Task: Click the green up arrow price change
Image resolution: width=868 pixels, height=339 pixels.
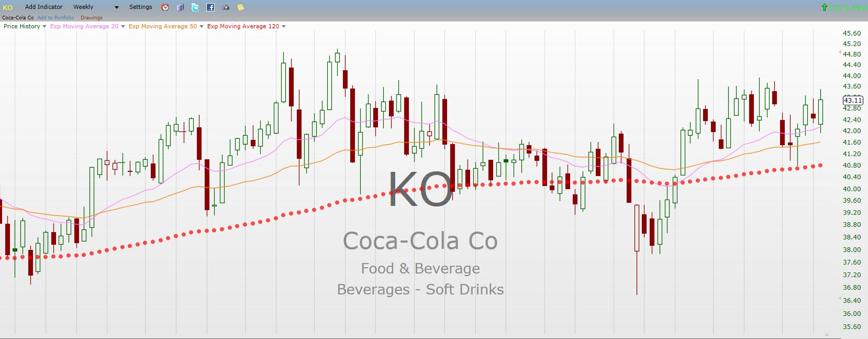Action: [x=825, y=7]
